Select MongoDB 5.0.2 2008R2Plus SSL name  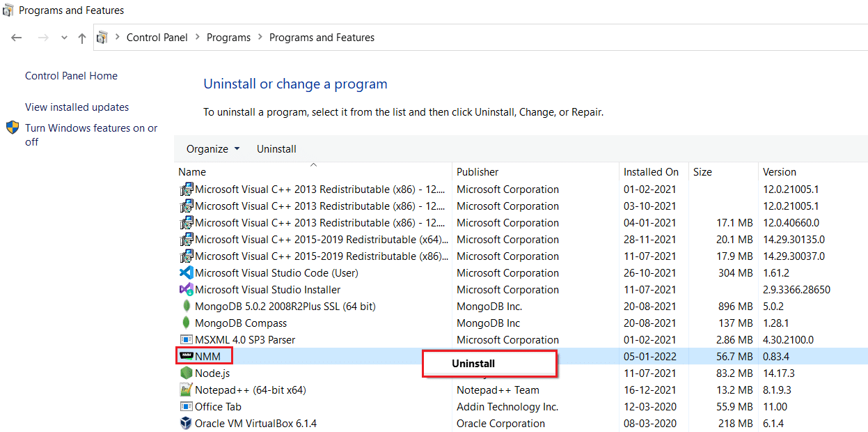point(285,306)
